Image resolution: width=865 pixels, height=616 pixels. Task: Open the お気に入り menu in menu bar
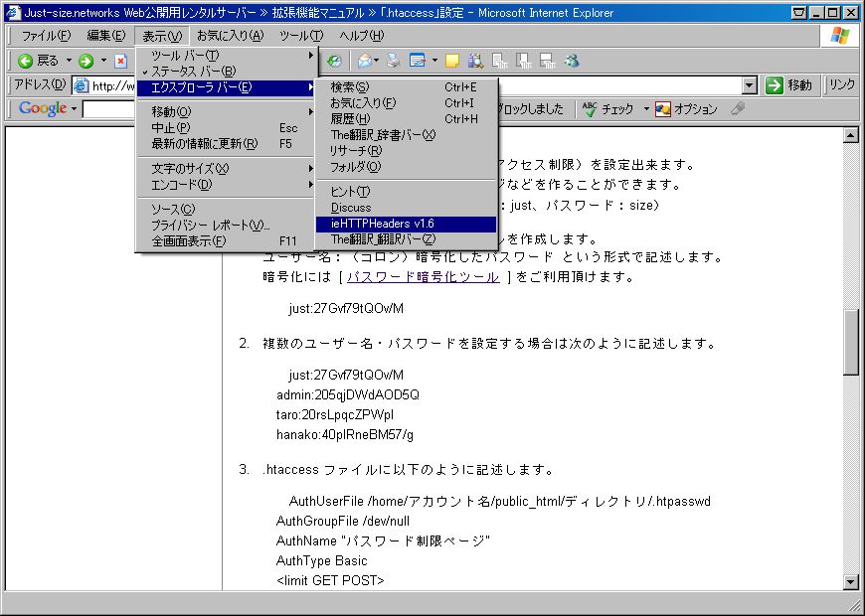click(x=230, y=36)
